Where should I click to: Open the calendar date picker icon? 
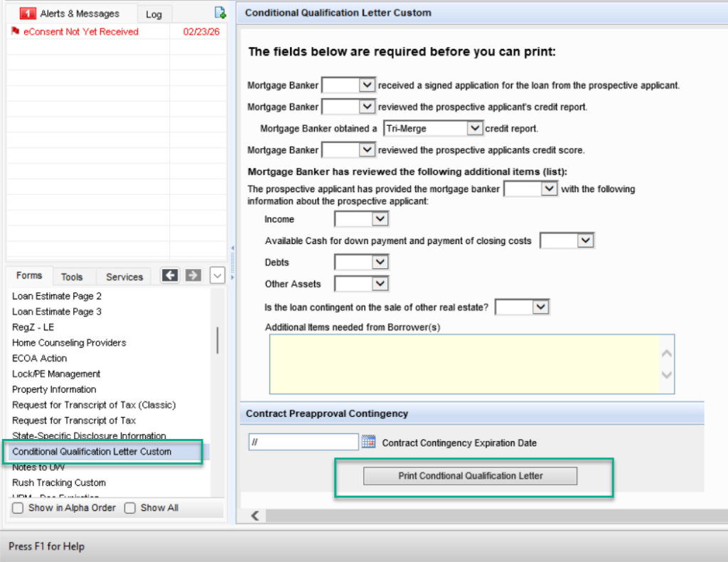pyautogui.click(x=368, y=442)
